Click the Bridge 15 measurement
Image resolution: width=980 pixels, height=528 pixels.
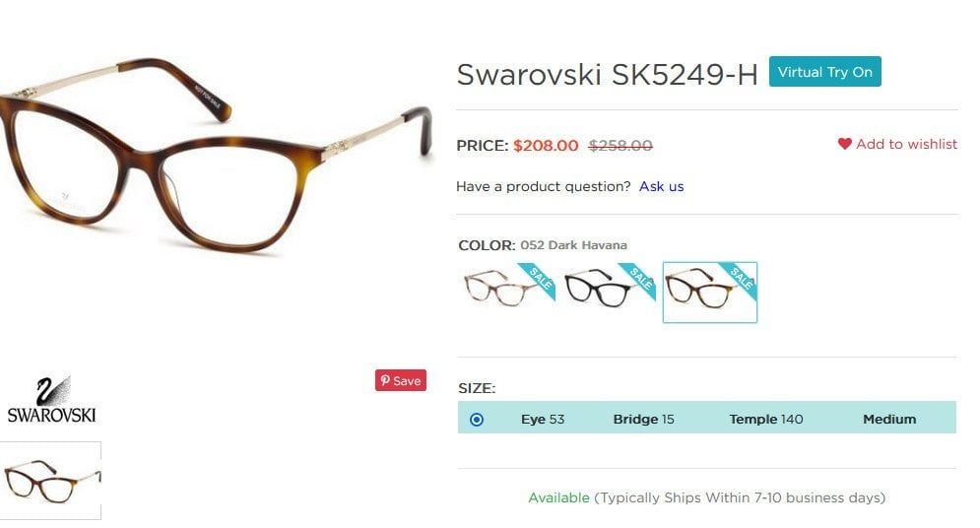click(x=644, y=420)
